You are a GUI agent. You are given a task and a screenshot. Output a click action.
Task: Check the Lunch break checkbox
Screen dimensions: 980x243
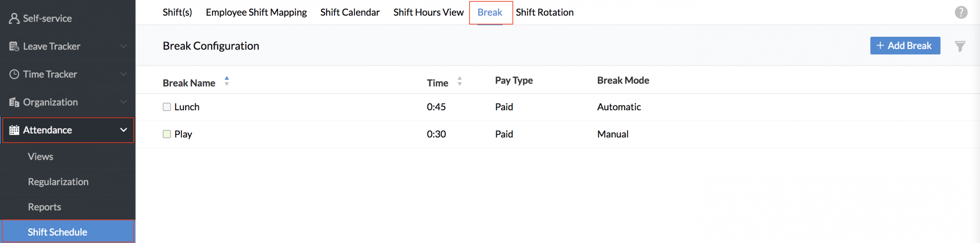coord(167,107)
